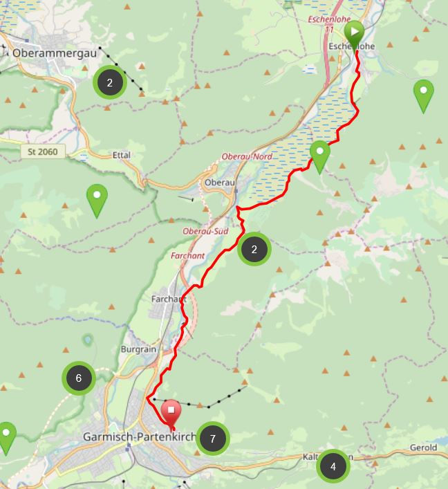Viewport: 448px width, 489px height.
Task: Click the Burgrain place label
Action: 138,349
